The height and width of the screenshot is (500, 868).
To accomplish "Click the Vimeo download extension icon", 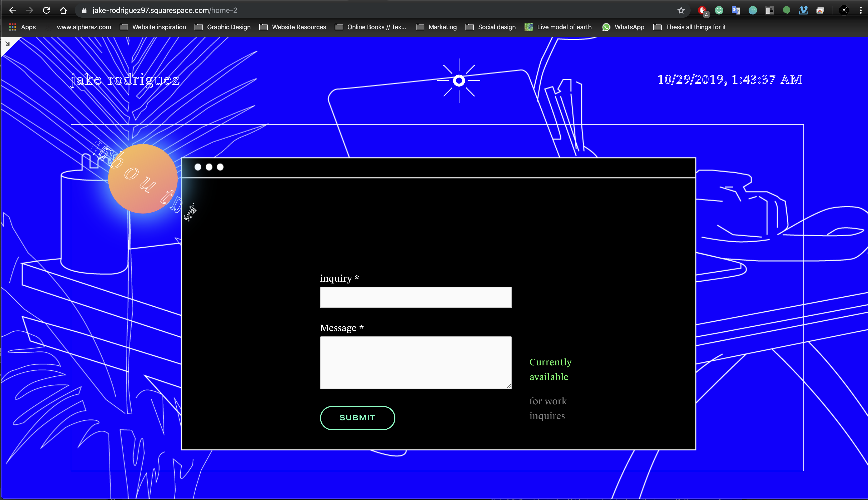I will [x=803, y=10].
